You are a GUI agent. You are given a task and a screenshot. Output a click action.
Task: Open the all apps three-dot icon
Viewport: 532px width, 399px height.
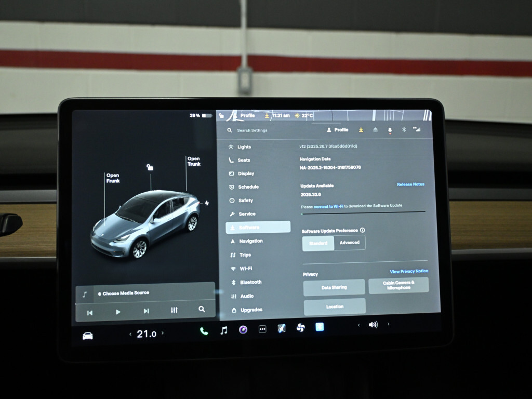(262, 329)
